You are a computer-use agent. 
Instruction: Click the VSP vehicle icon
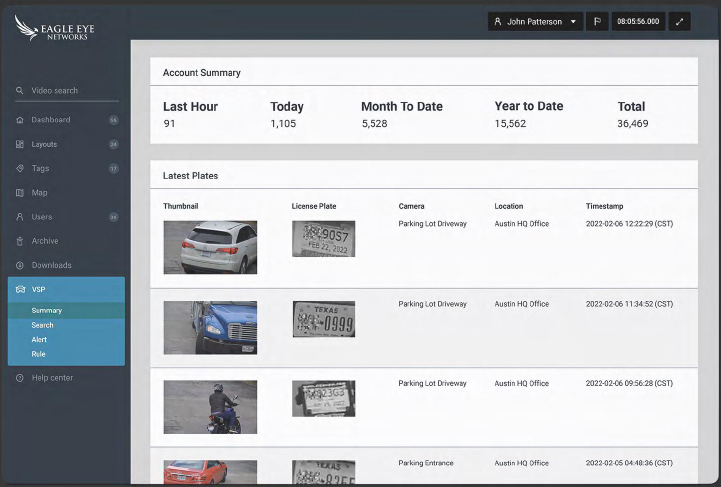click(x=20, y=289)
